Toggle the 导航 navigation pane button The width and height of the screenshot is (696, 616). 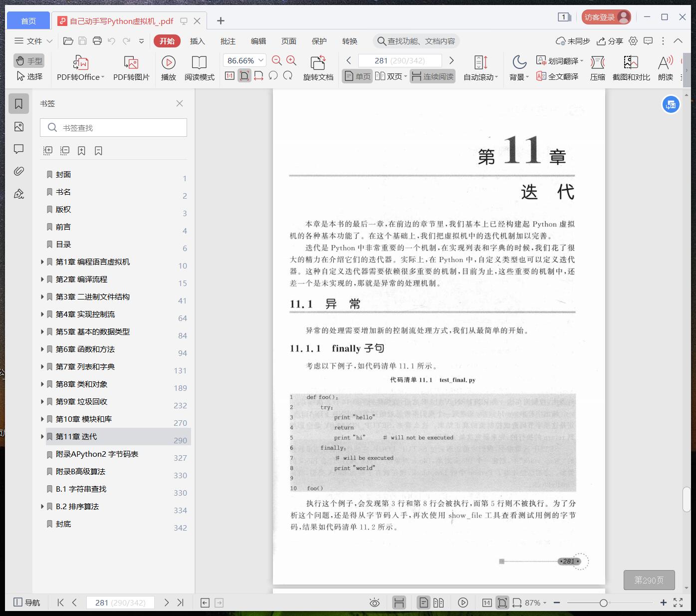tap(27, 603)
